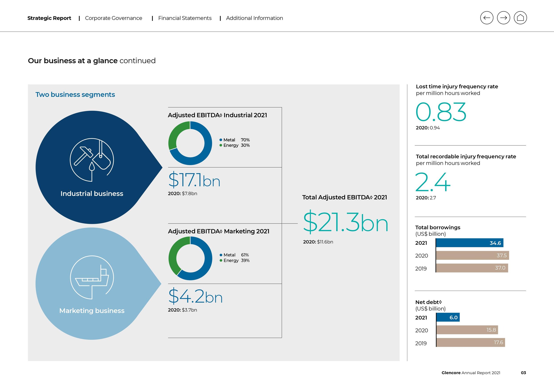Go to Additional Information section
The image size is (554, 392).
coord(254,18)
